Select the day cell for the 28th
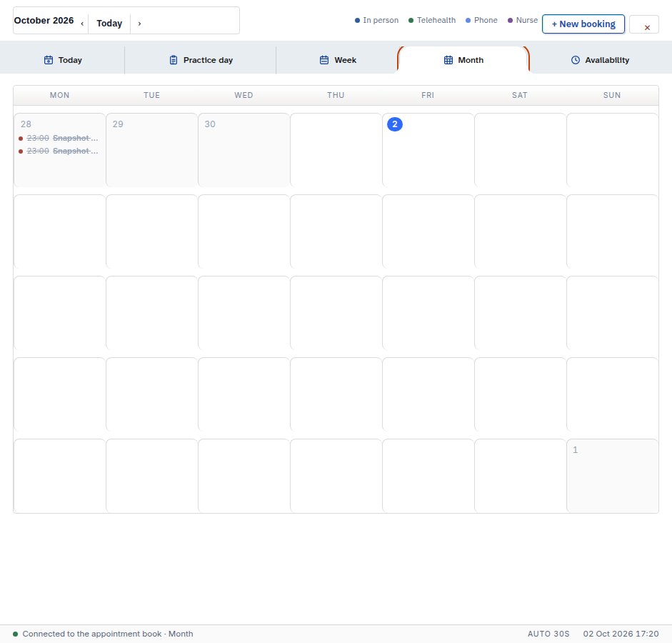The height and width of the screenshot is (643, 672). pos(59,150)
